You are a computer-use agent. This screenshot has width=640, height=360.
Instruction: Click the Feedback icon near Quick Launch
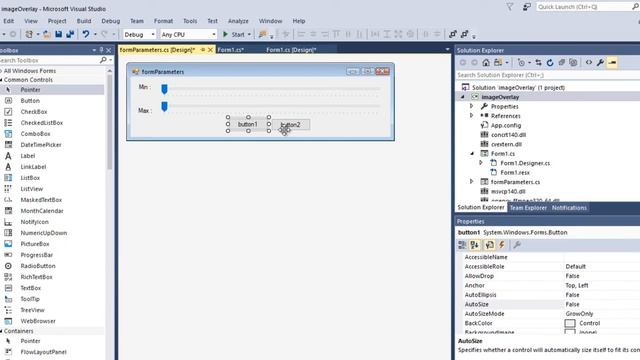(x=527, y=7)
